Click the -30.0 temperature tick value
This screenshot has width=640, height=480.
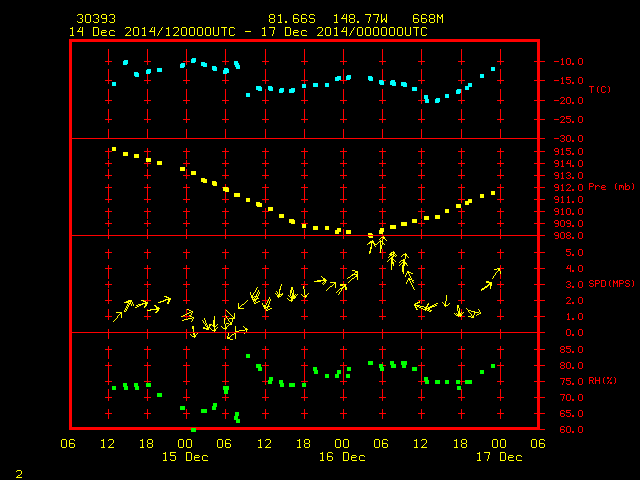coord(568,139)
